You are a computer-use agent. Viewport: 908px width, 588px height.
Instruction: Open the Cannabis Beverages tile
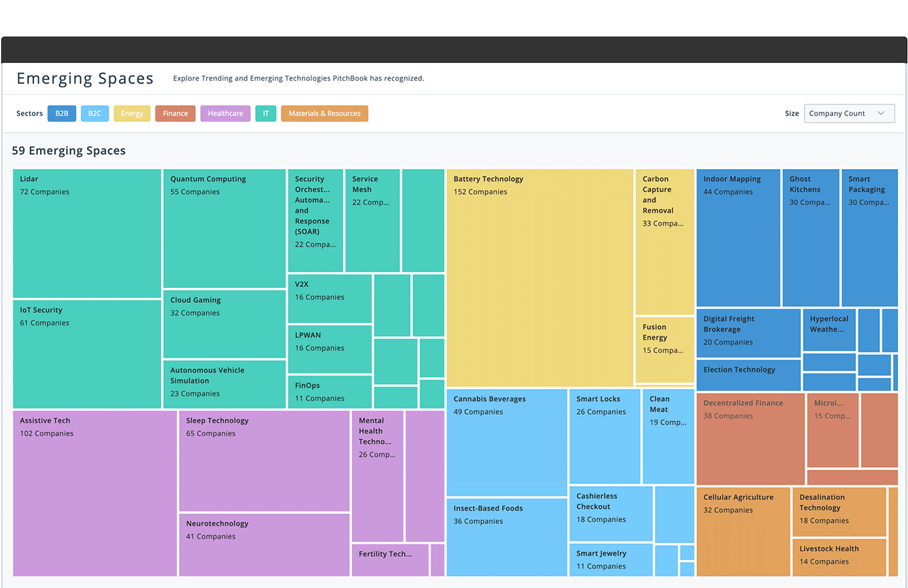pos(506,442)
